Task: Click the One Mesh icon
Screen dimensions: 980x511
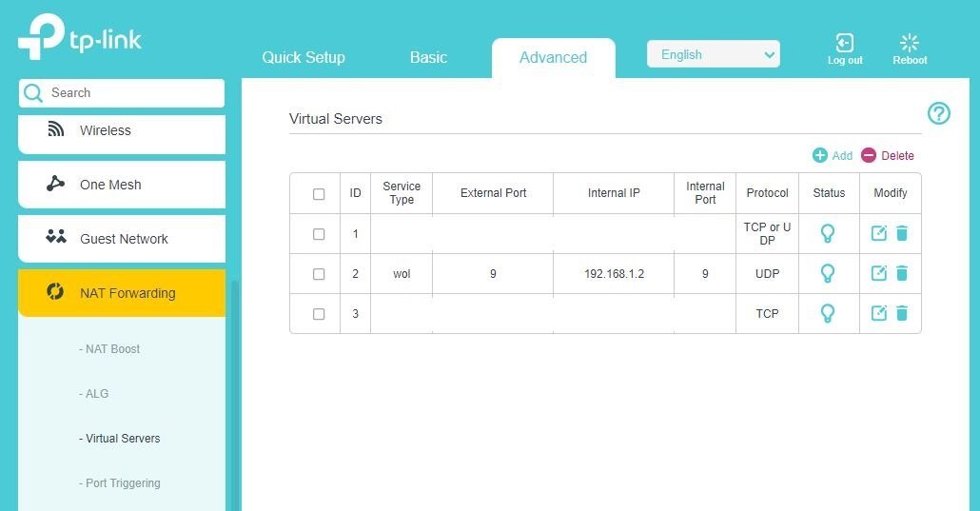Action: coord(55,184)
